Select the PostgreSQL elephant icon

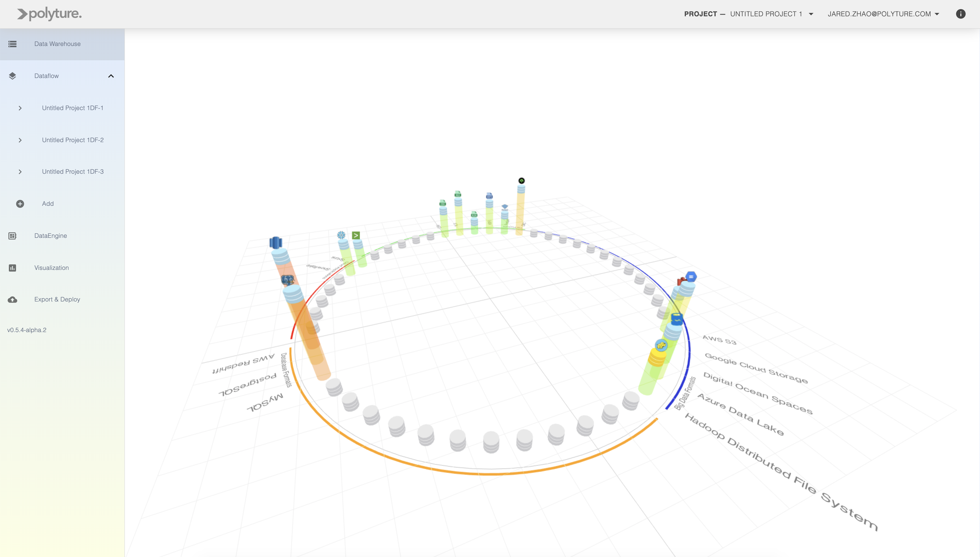[288, 280]
